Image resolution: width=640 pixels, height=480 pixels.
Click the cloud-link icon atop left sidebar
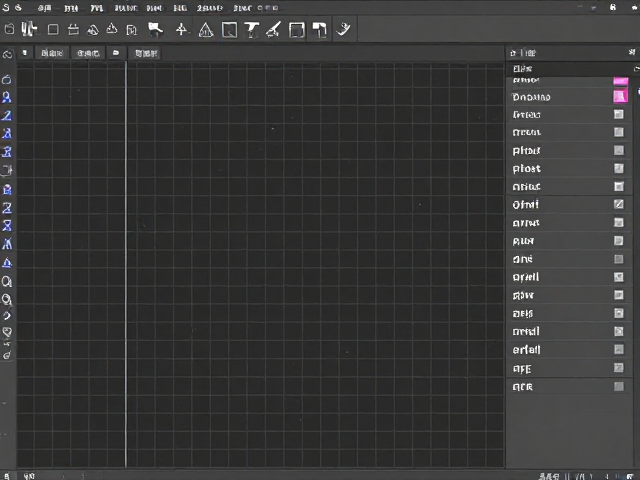pyautogui.click(x=7, y=55)
